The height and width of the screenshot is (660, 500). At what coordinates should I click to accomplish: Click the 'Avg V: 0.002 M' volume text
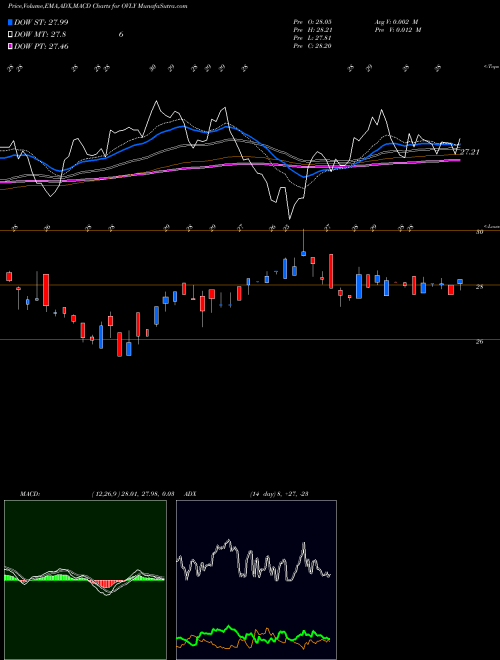pyautogui.click(x=396, y=22)
